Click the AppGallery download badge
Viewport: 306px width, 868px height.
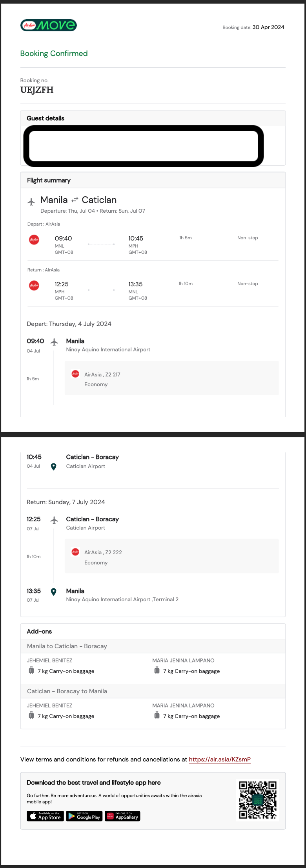122,816
